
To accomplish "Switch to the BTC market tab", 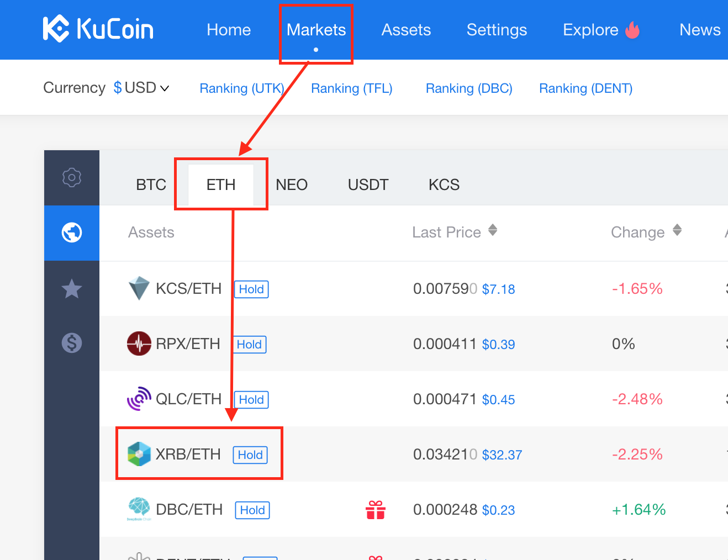I will tap(151, 184).
